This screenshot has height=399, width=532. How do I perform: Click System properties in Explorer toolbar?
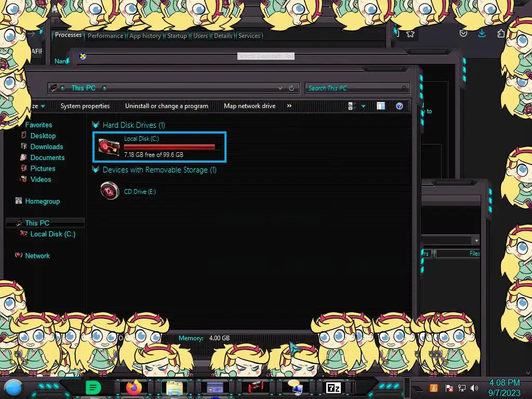point(85,106)
